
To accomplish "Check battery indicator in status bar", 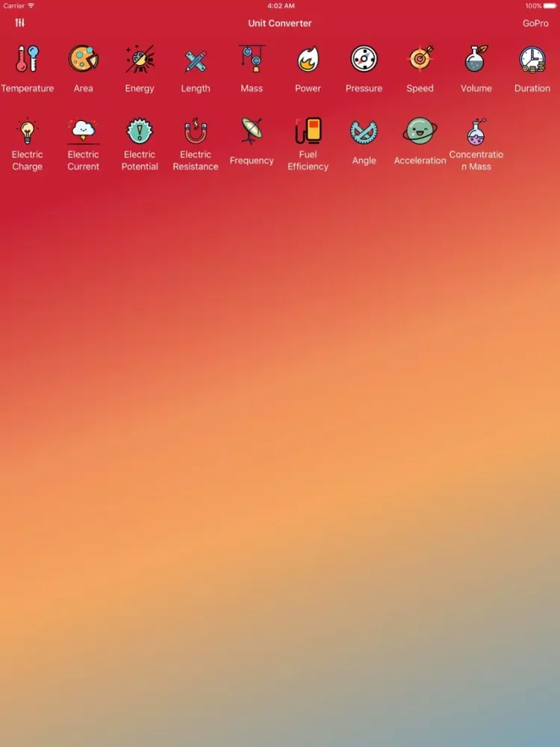I will tap(550, 6).
